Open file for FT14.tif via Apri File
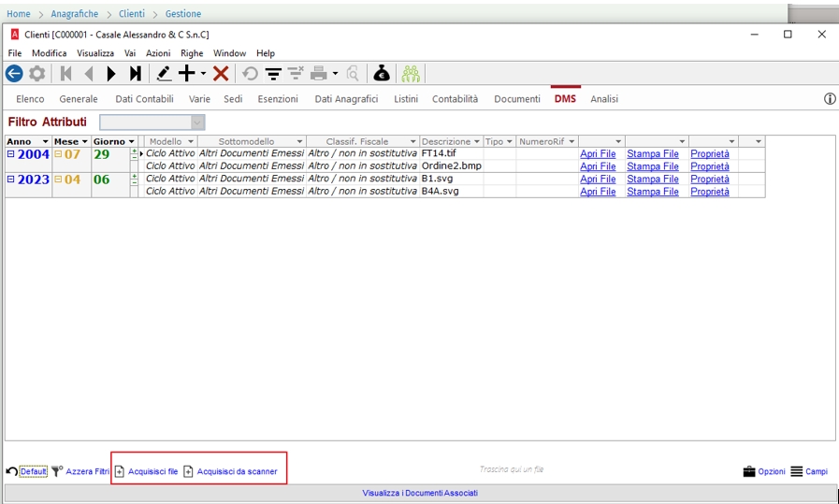Screen dimensions: 839x504 tap(598, 153)
